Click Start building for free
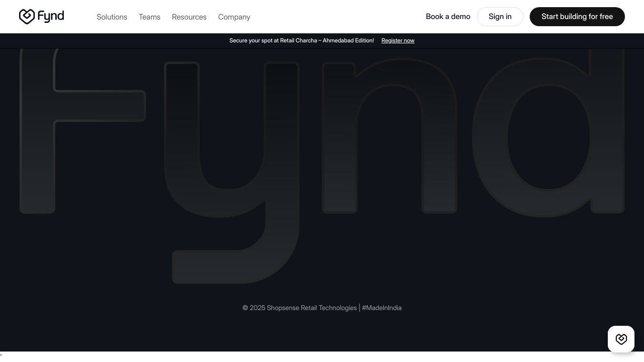 tap(577, 17)
